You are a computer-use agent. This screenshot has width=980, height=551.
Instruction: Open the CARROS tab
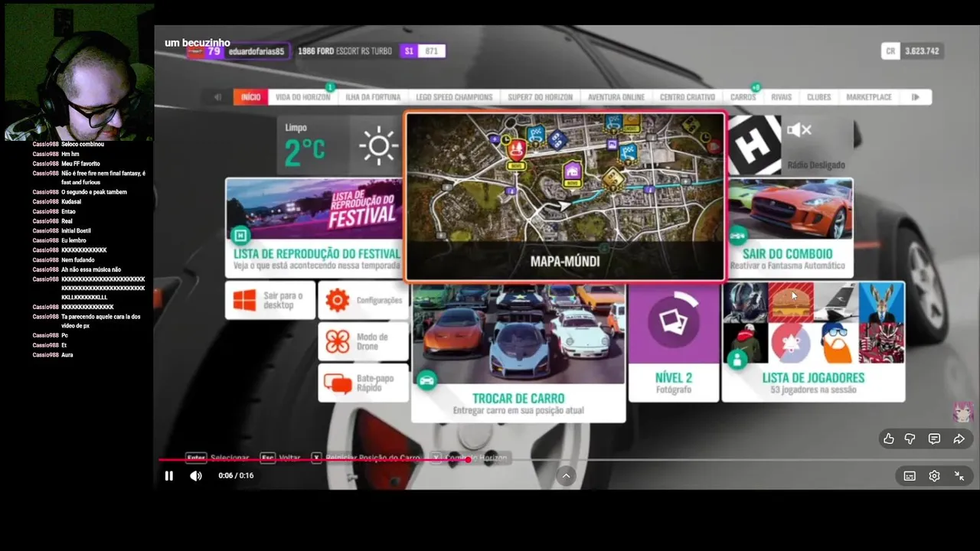tap(743, 97)
